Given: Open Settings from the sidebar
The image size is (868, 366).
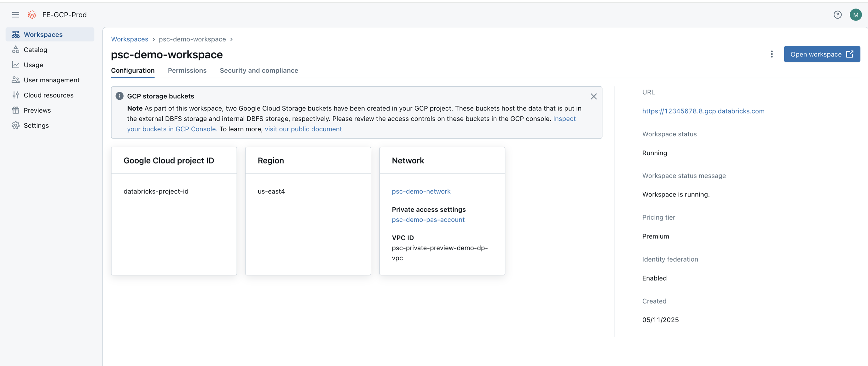Looking at the screenshot, I should coord(36,126).
